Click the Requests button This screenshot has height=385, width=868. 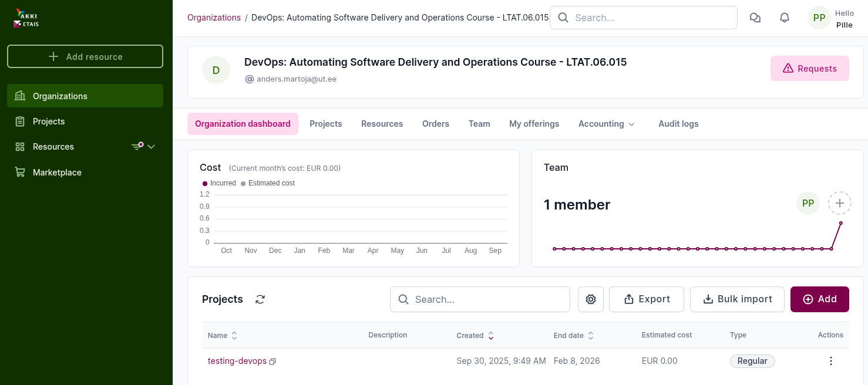[809, 69]
